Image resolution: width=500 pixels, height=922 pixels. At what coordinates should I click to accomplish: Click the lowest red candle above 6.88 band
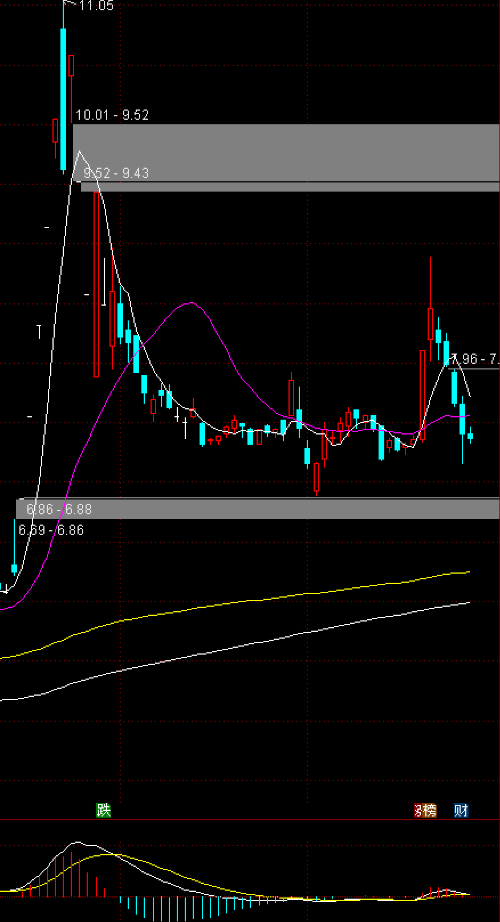point(316,478)
